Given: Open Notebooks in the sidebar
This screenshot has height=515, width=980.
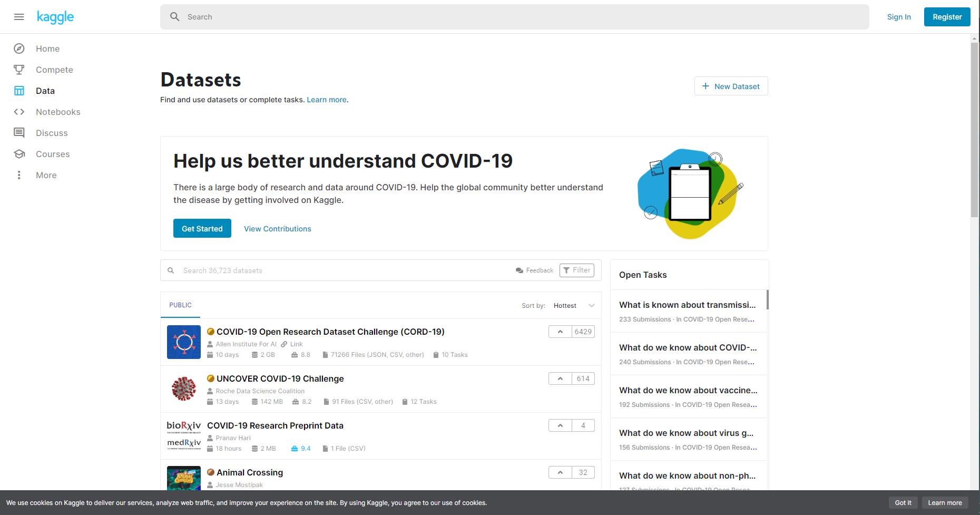Looking at the screenshot, I should 58,112.
